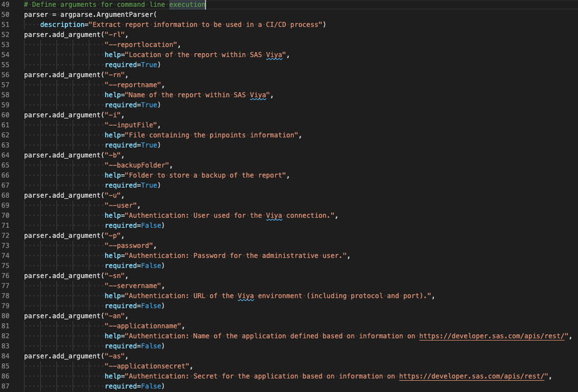Click line number 68 in the gutter
This screenshot has width=578, height=392.
click(6, 195)
